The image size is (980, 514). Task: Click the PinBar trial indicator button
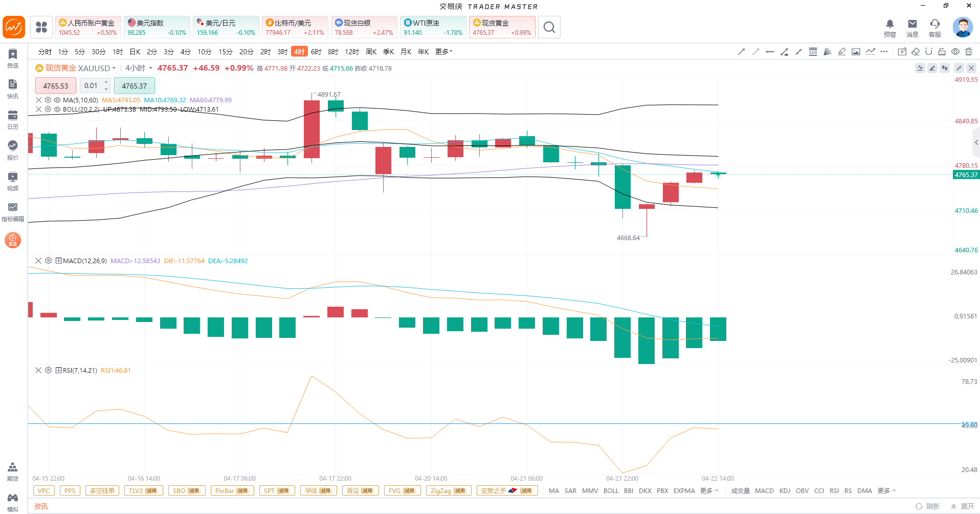click(232, 491)
